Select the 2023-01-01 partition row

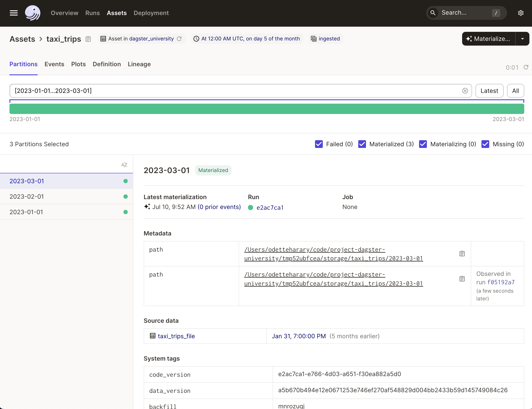(66, 212)
